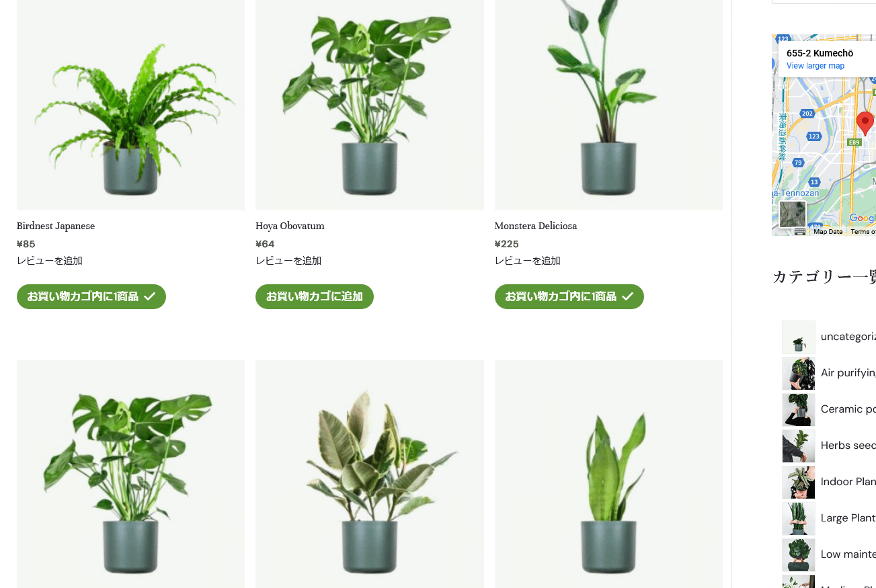Open the variegated rubber plant product image
The image size is (876, 588).
click(370, 474)
